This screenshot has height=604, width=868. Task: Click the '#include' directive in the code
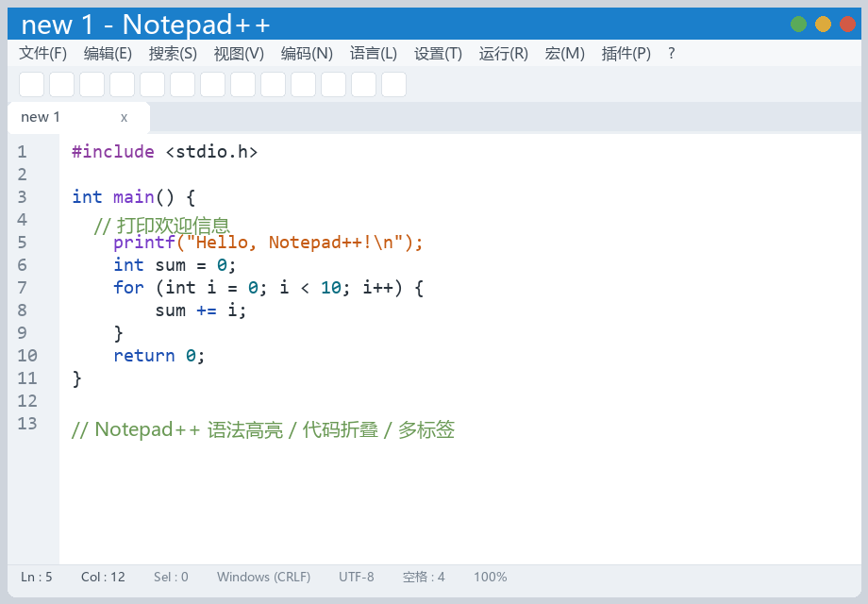pyautogui.click(x=113, y=152)
